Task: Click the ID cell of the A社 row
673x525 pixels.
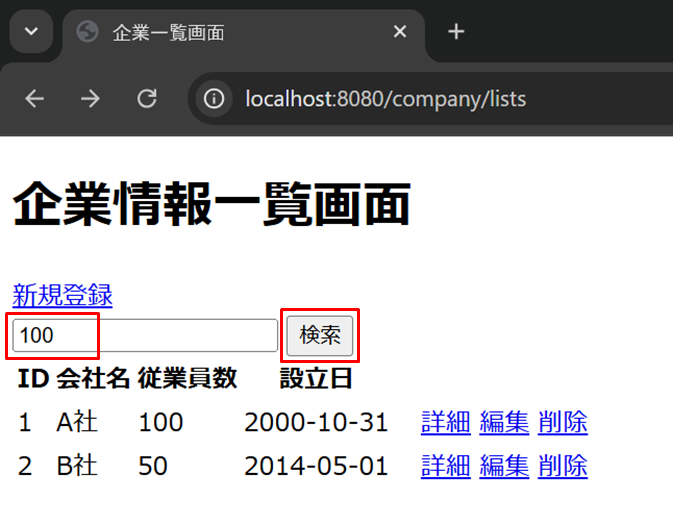Action: point(25,422)
